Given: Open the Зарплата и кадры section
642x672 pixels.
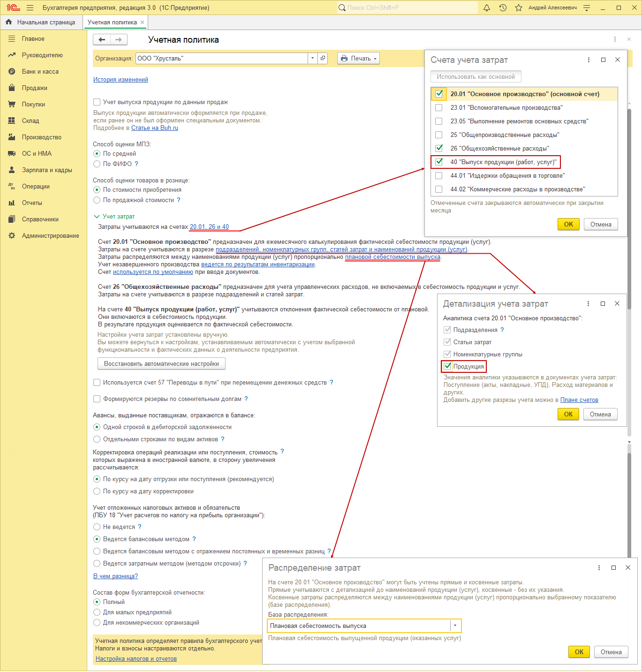Looking at the screenshot, I should pos(47,170).
